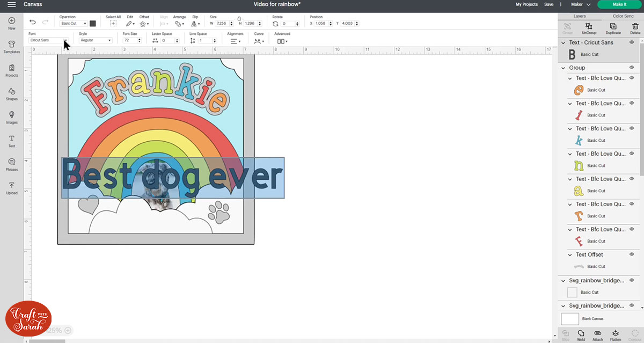Screen dimensions: 644x343
Task: Hide the Text Offset layer
Action: tap(632, 254)
